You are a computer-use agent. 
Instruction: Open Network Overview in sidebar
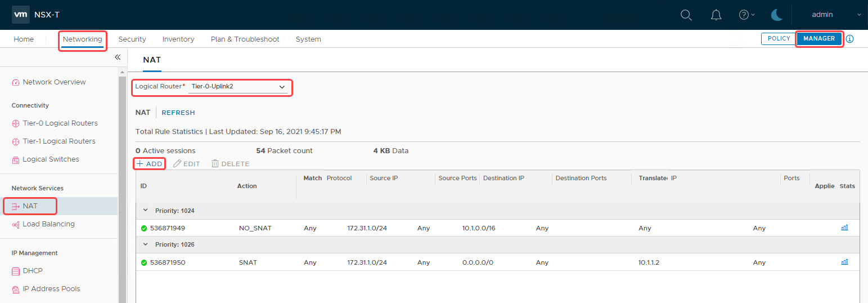(x=55, y=82)
